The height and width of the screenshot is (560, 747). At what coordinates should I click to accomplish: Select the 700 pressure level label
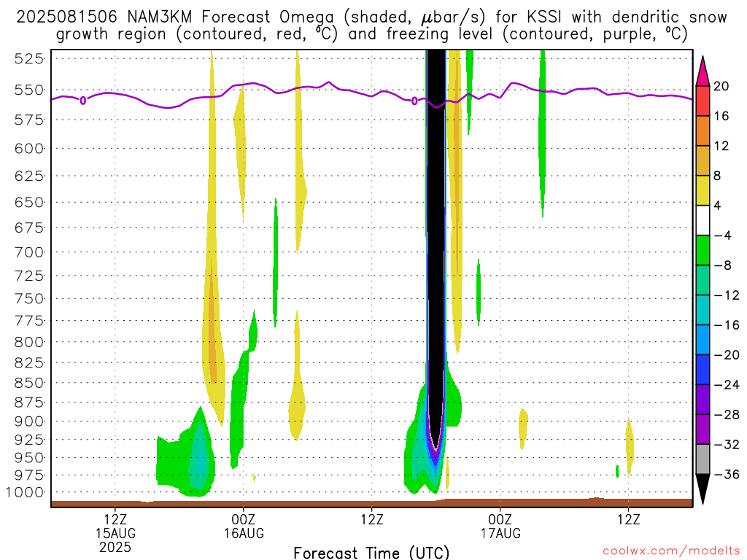[x=28, y=252]
